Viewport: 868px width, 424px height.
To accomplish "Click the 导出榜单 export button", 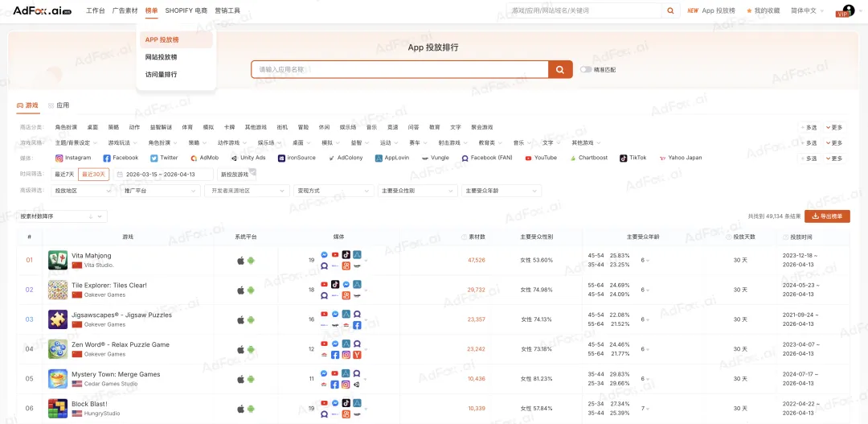I will 827,216.
